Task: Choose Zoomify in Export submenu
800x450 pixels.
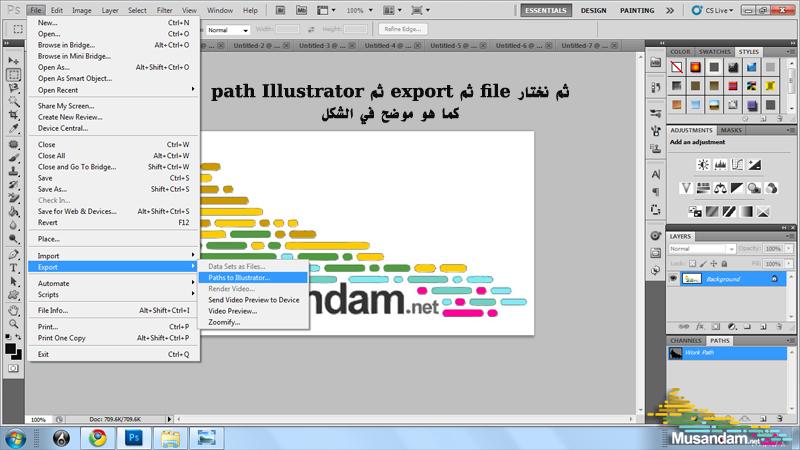Action: [254, 322]
